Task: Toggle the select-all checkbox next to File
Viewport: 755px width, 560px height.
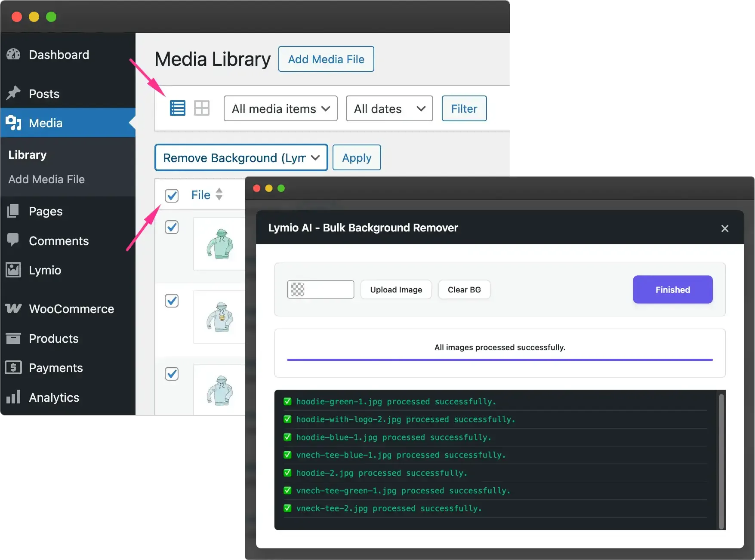Action: (172, 195)
